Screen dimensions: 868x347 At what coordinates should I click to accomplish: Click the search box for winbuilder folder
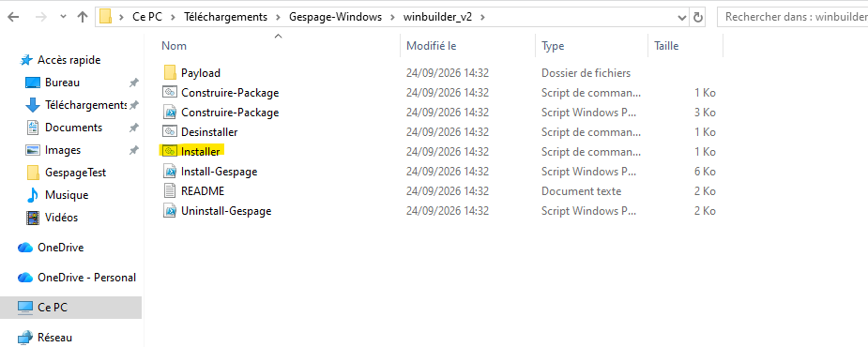793,17
